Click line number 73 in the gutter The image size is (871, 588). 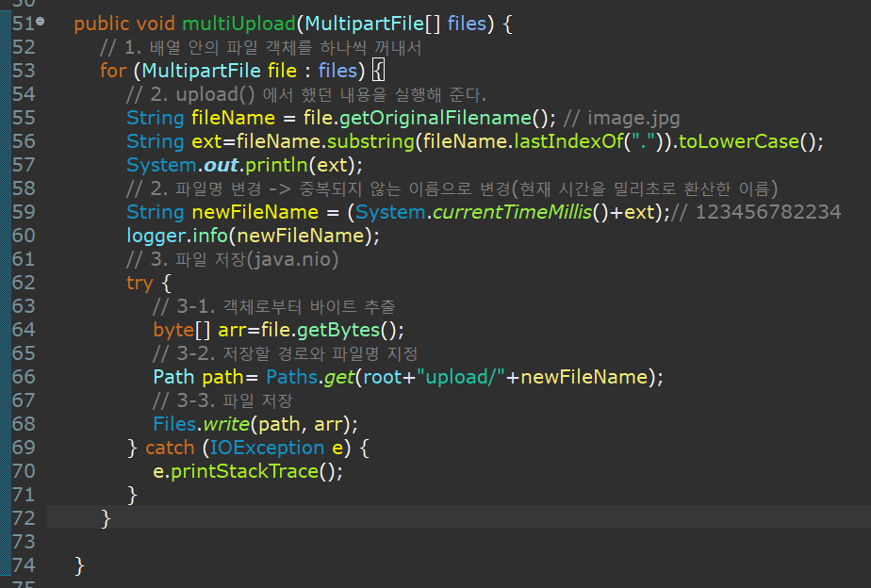[24, 542]
